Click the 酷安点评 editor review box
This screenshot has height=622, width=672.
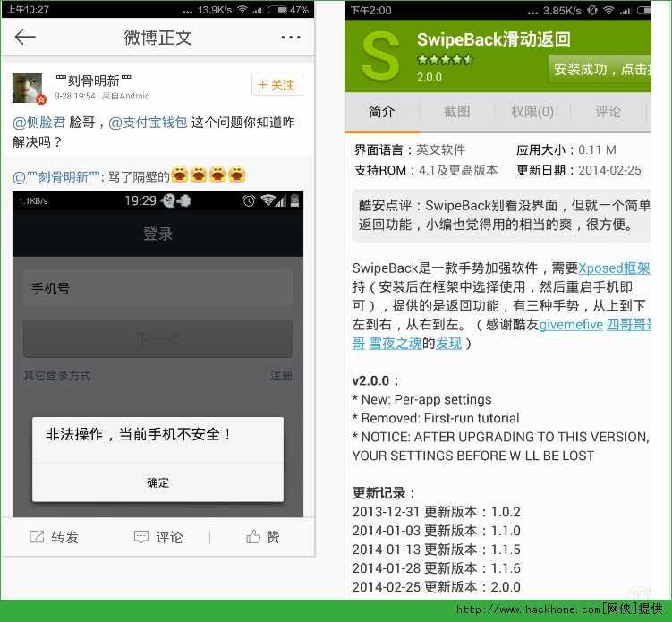[x=502, y=216]
